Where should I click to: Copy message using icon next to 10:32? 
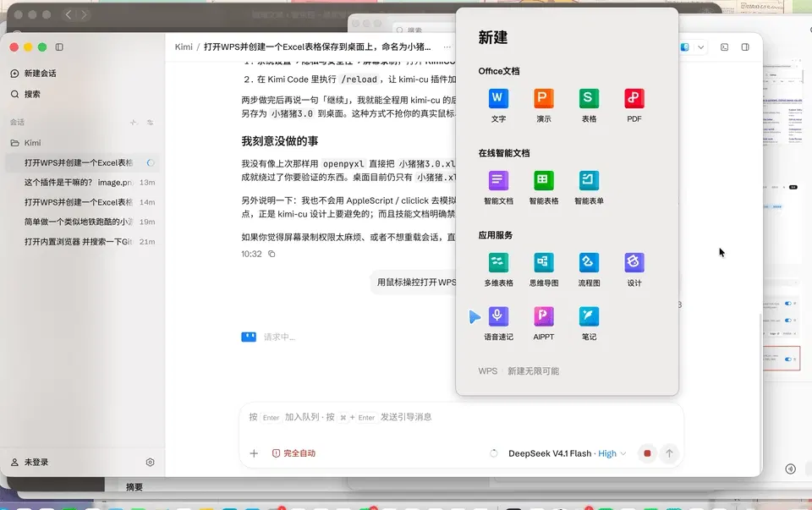pos(272,255)
